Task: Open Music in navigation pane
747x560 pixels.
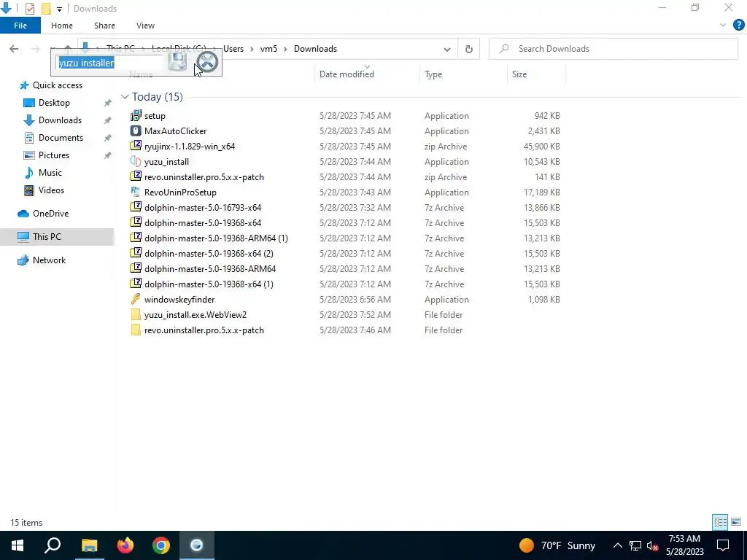Action: click(50, 172)
